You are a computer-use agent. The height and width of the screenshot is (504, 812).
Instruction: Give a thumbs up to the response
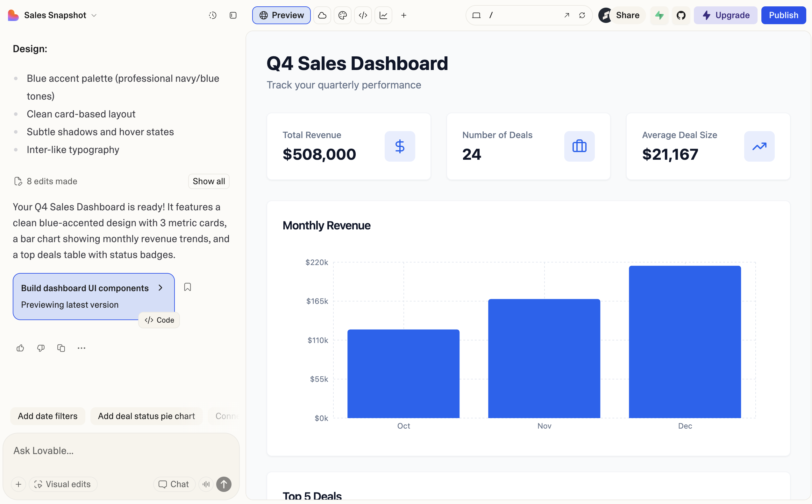tap(20, 348)
